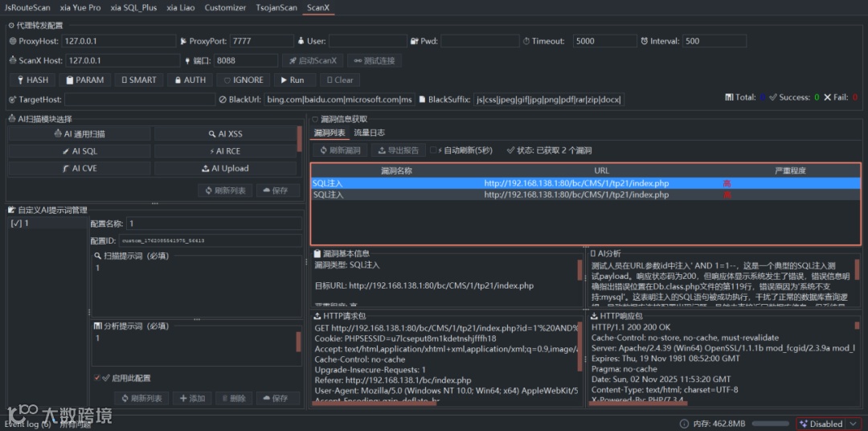Viewport: 868px width, 431px height.
Task: Click the SMART button
Action: (138, 80)
